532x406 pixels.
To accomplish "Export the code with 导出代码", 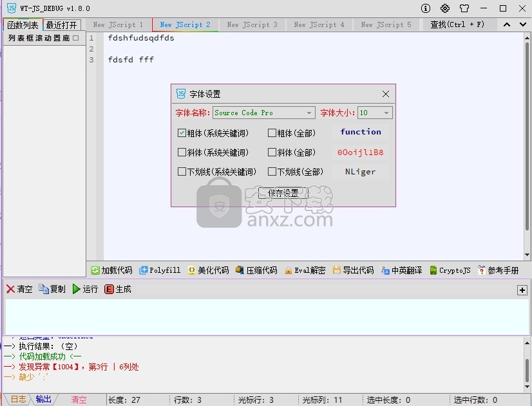I will (x=353, y=270).
